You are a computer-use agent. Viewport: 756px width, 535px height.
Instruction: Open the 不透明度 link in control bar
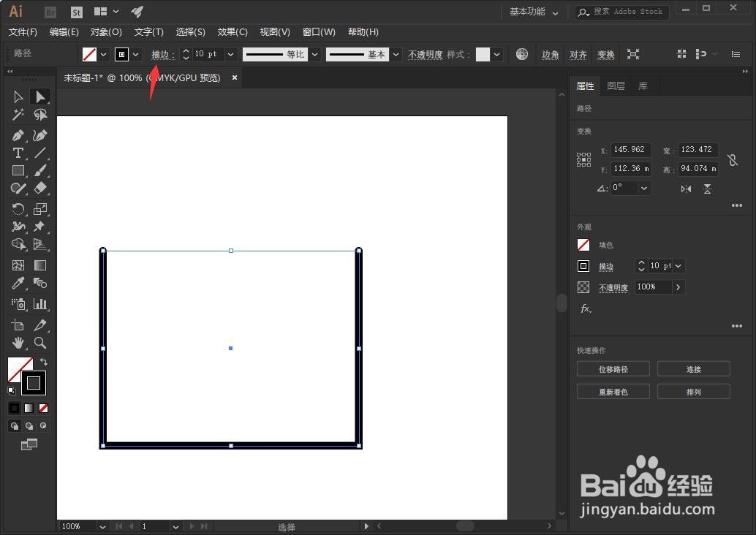pyautogui.click(x=426, y=55)
